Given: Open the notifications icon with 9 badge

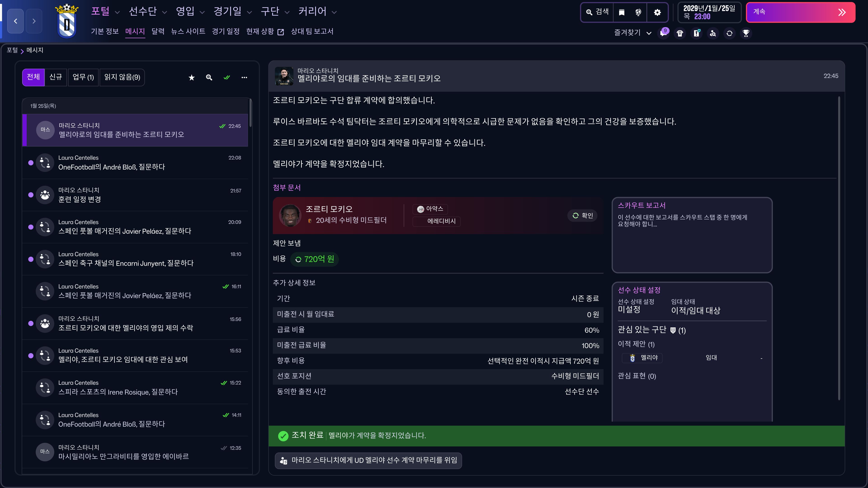Looking at the screenshot, I should [663, 33].
